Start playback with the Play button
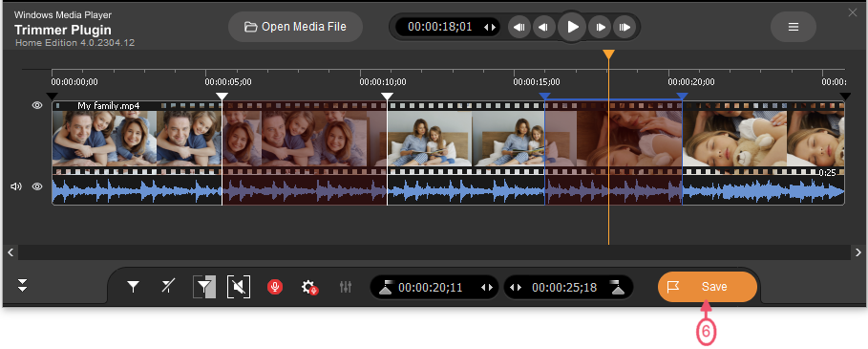 [x=572, y=27]
